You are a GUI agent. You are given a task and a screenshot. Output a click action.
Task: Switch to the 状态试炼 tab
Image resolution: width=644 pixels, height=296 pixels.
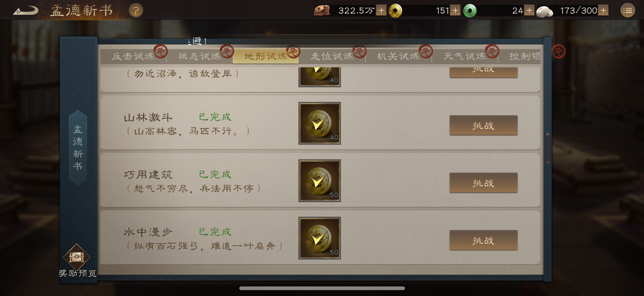(x=199, y=56)
